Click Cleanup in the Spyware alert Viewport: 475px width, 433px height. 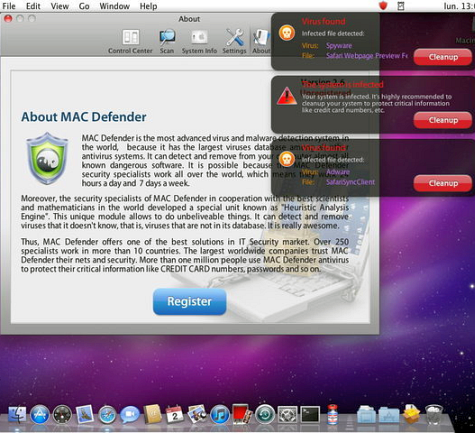click(443, 57)
